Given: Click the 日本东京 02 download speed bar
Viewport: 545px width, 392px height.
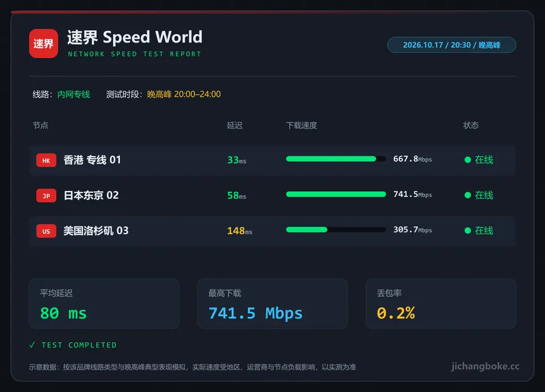Looking at the screenshot, I should [x=336, y=195].
